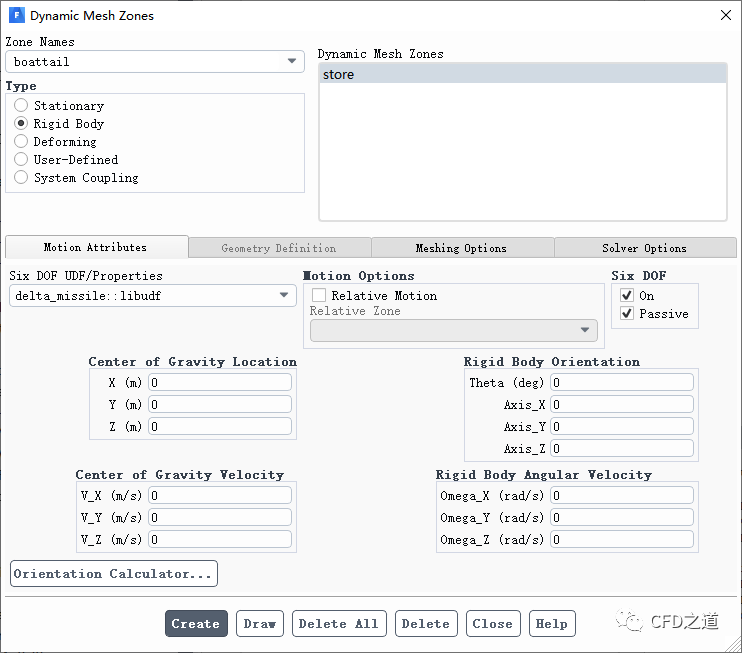Switch to the Solver Options tab
The width and height of the screenshot is (742, 653).
[644, 248]
